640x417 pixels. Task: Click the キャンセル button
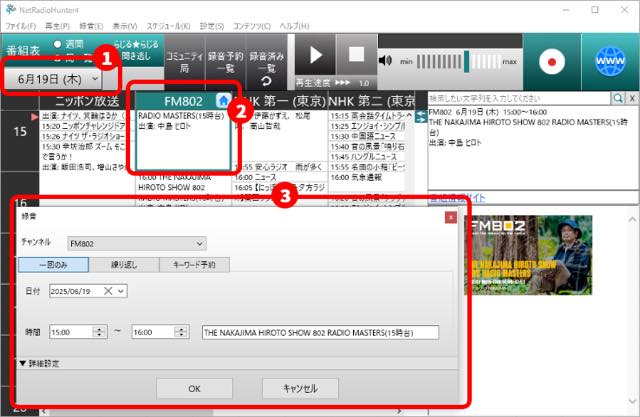[x=300, y=388]
